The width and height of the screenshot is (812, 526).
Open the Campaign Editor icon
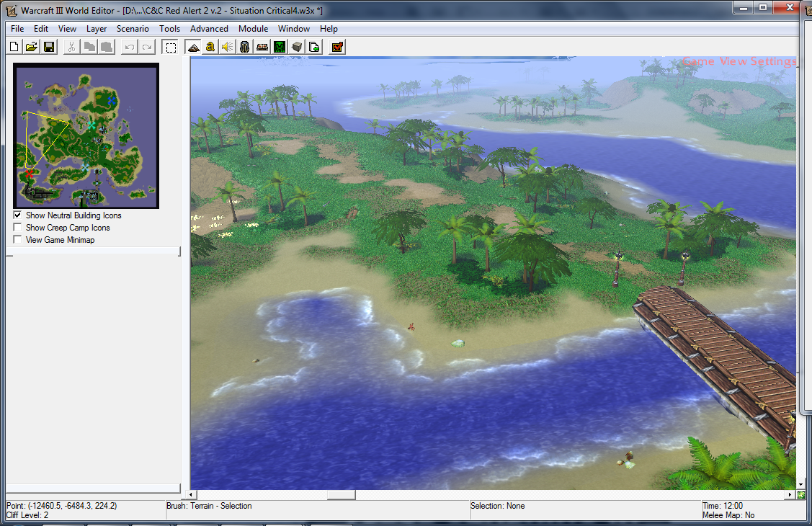(x=262, y=47)
